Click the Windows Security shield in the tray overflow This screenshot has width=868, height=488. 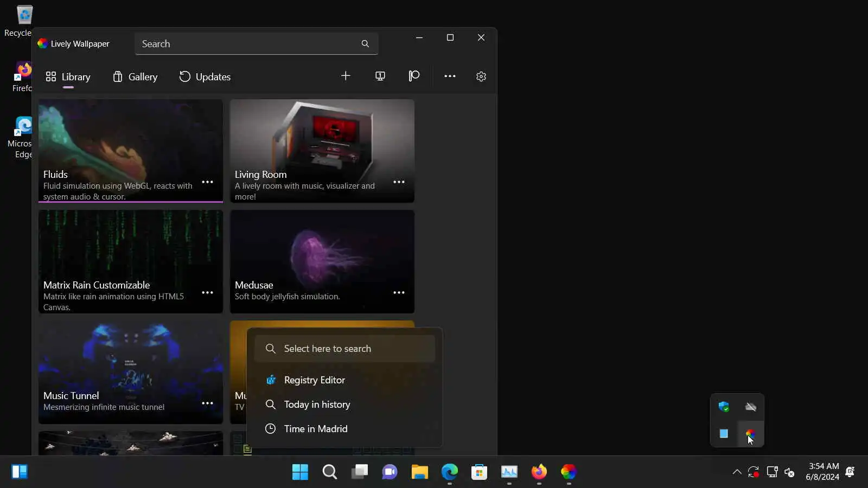tap(724, 407)
